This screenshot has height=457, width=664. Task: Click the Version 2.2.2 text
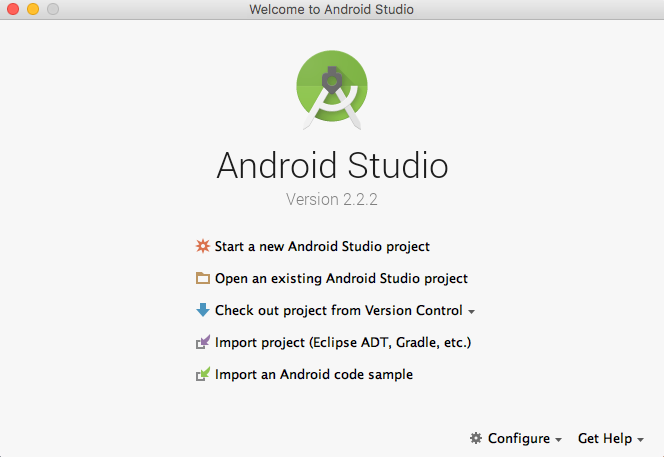coord(332,199)
